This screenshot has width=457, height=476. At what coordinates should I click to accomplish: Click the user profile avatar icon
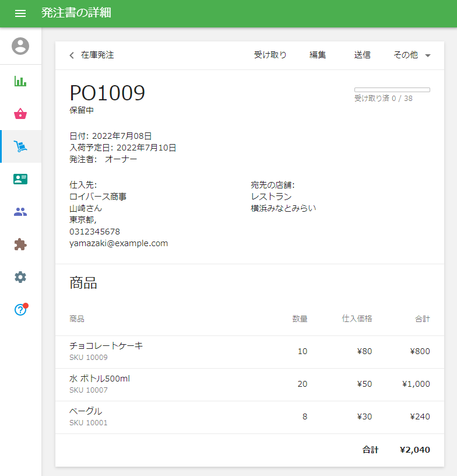pos(20,47)
